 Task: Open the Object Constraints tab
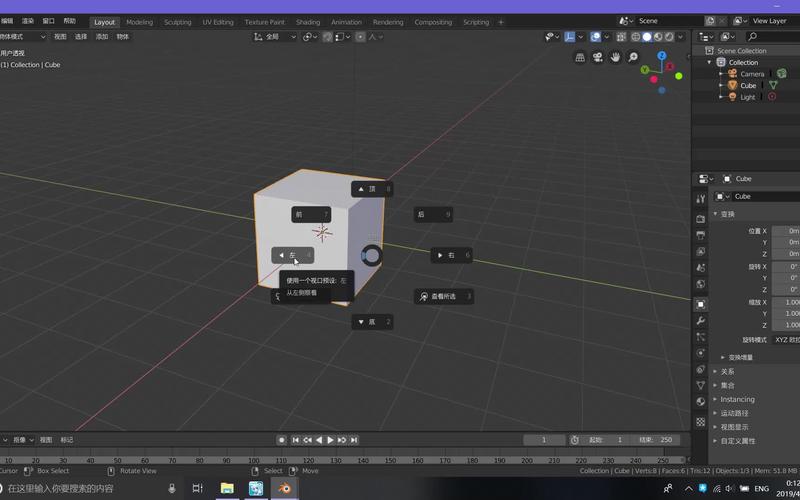(x=701, y=369)
